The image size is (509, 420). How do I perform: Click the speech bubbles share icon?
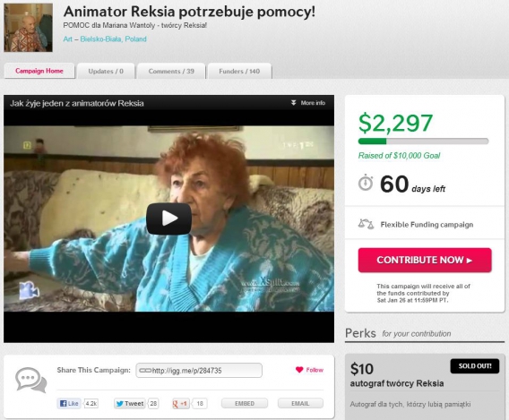point(31,380)
